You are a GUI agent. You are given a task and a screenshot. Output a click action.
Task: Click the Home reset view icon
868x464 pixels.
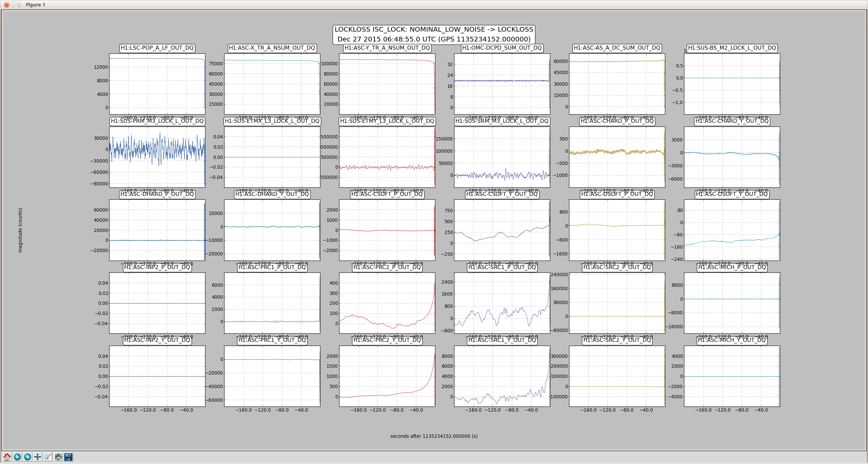[x=7, y=457]
